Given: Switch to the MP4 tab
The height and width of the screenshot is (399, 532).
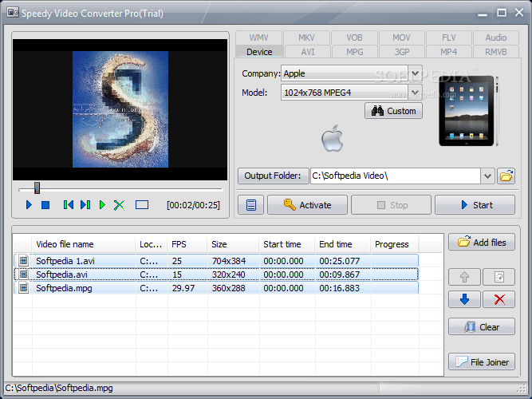Looking at the screenshot, I should pyautogui.click(x=449, y=52).
